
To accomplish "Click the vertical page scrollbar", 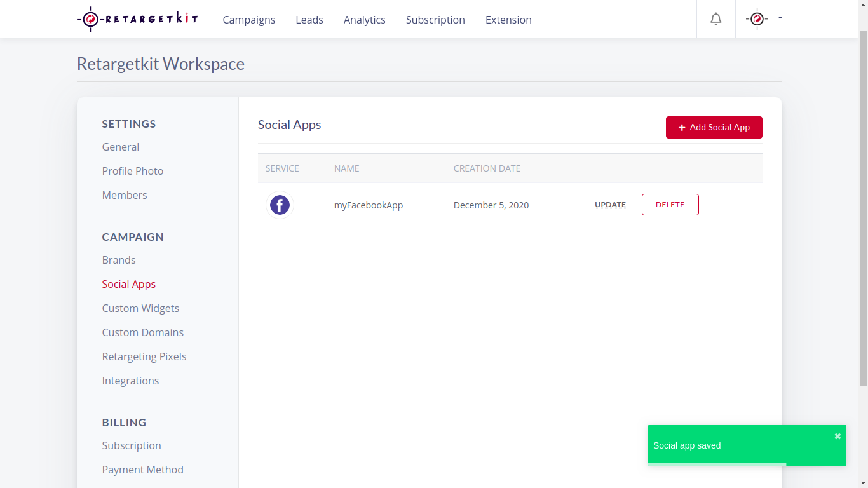I will point(863,207).
